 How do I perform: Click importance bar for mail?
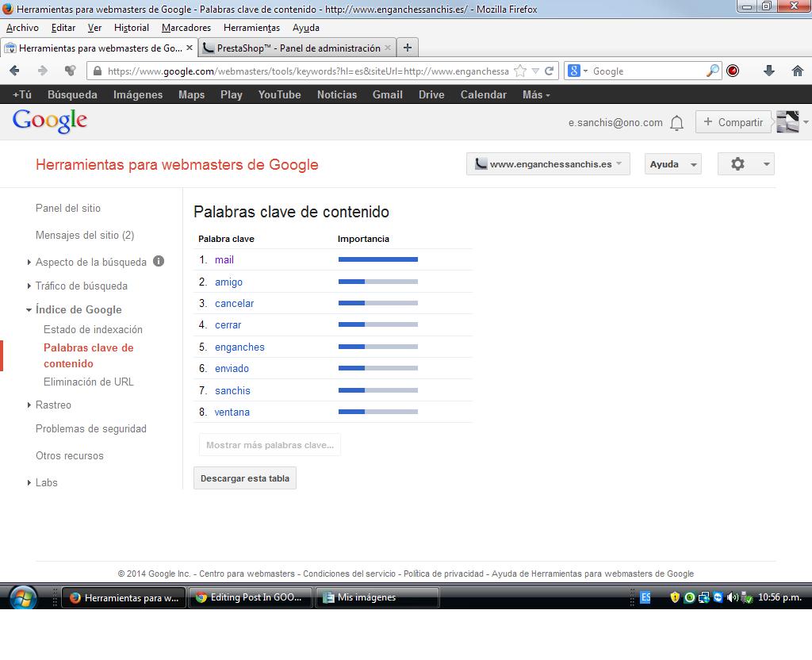point(378,259)
